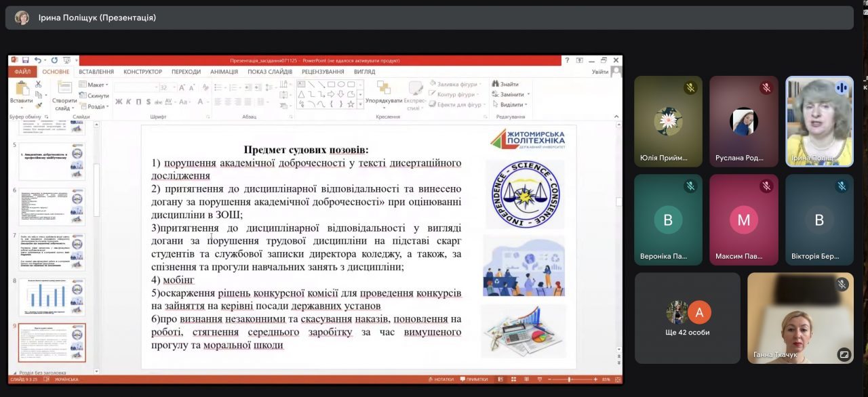Toggle italic К formatting
Screen dimensions: 868x397
coord(129,102)
